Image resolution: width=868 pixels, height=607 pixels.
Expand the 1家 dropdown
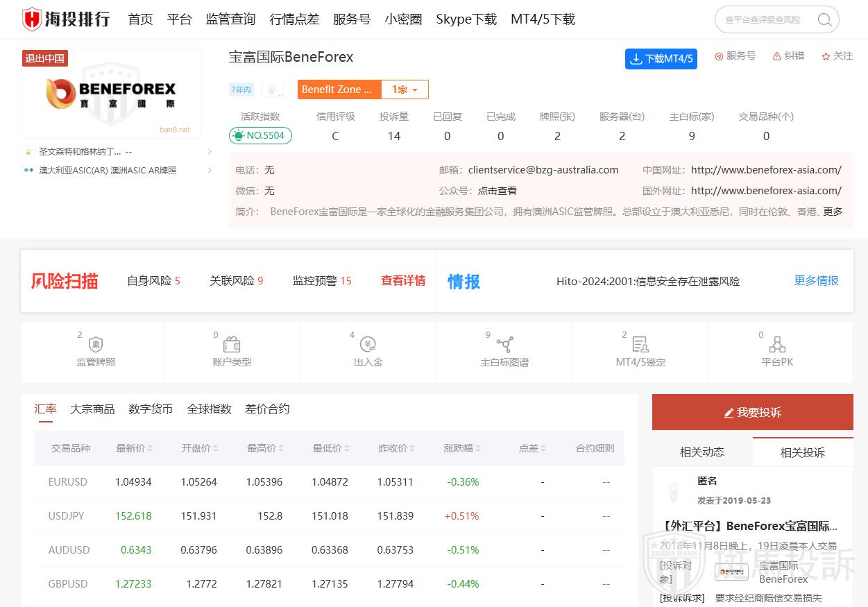(405, 89)
